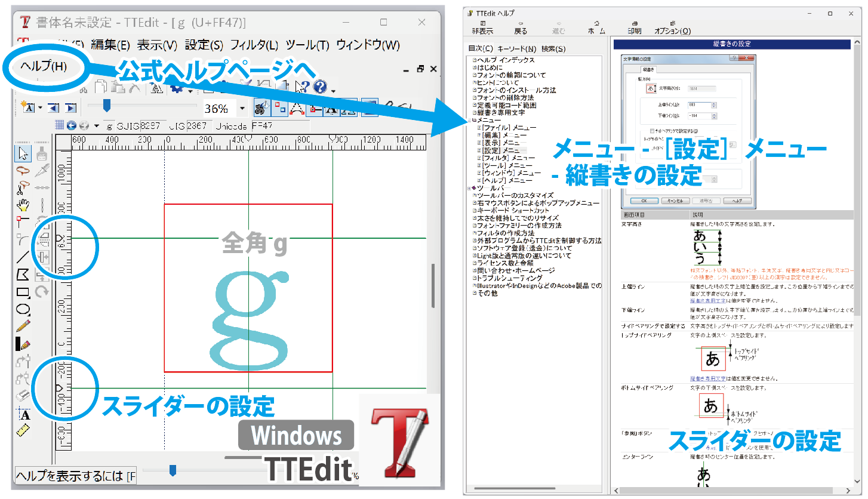Select the scissors cut tool
The height and width of the screenshot is (499, 868).
[23, 188]
